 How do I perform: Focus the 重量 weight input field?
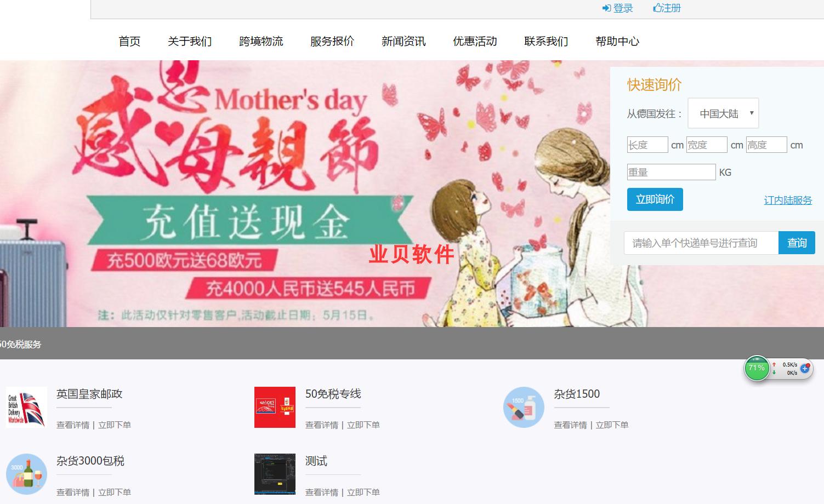[672, 172]
